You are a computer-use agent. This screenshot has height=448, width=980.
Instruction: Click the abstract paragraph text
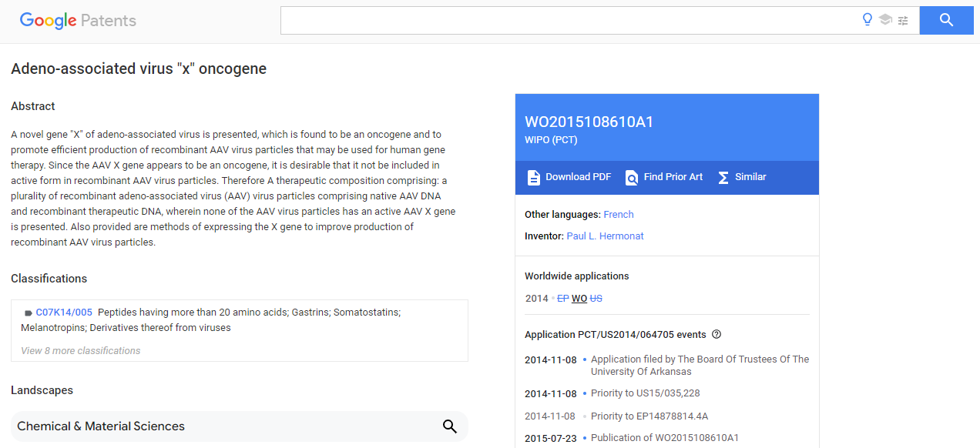(233, 189)
